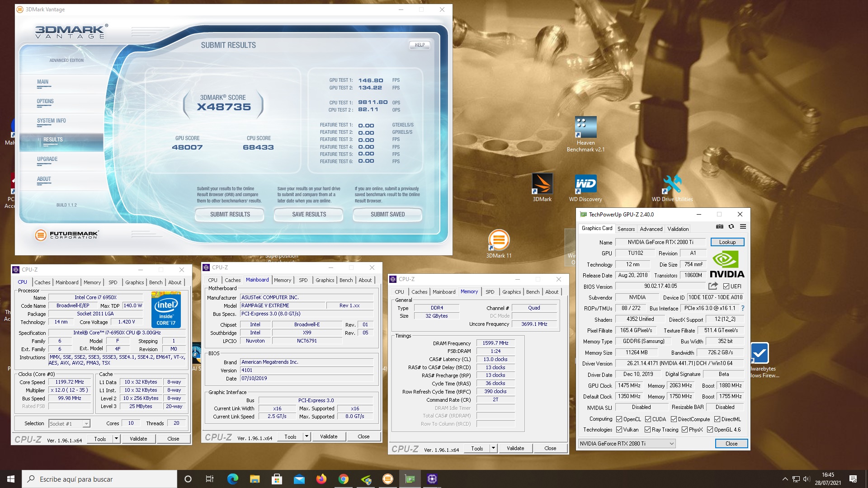Viewport: 868px width, 488px height.
Task: Click the 68433 CPU score value
Action: (x=258, y=147)
